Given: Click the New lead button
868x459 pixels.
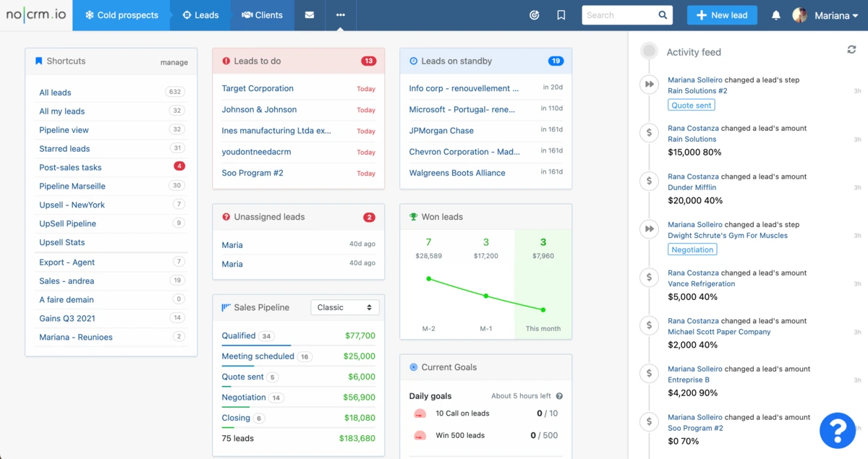Looking at the screenshot, I should (x=721, y=15).
